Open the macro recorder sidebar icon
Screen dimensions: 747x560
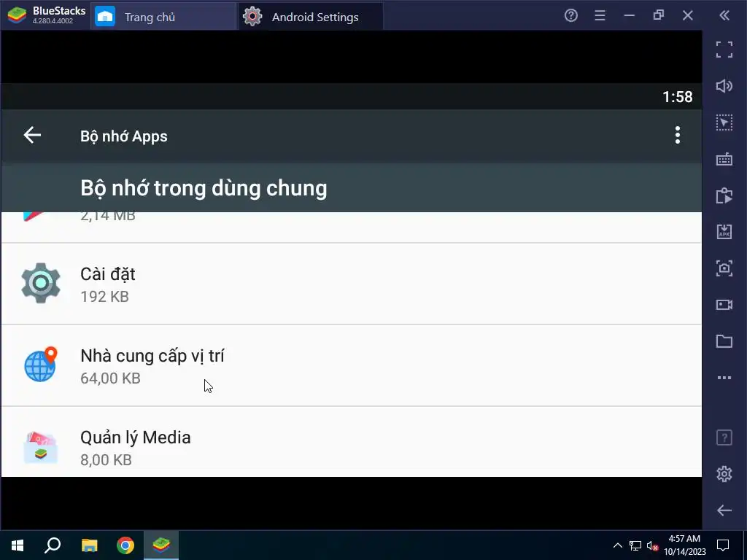[724, 195]
